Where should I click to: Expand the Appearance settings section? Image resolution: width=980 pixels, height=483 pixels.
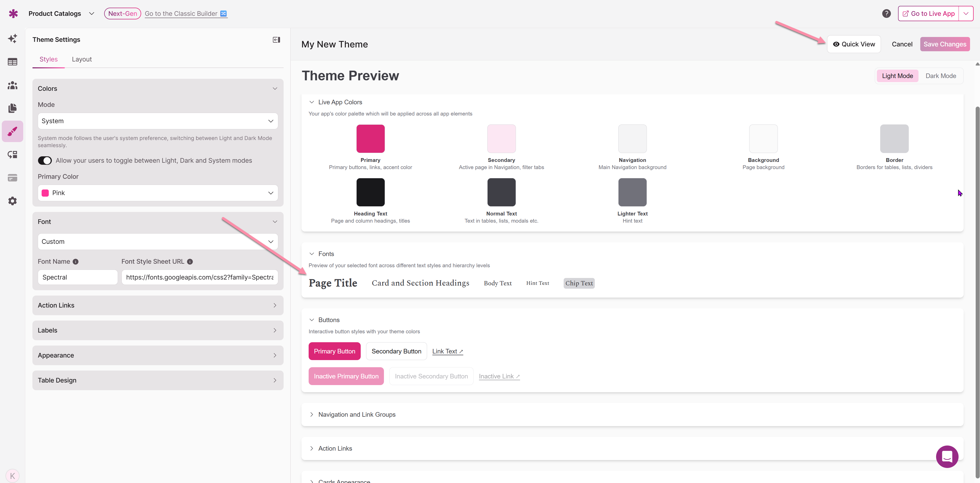[x=158, y=355]
